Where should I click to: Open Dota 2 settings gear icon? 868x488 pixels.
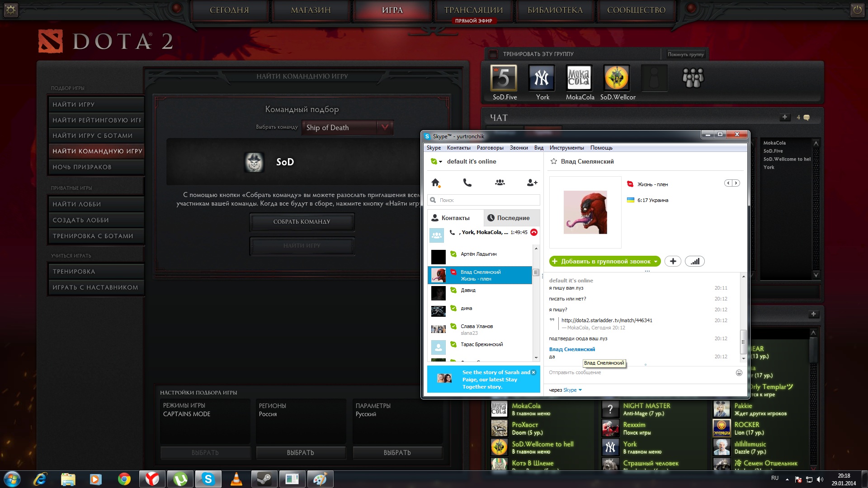click(11, 10)
